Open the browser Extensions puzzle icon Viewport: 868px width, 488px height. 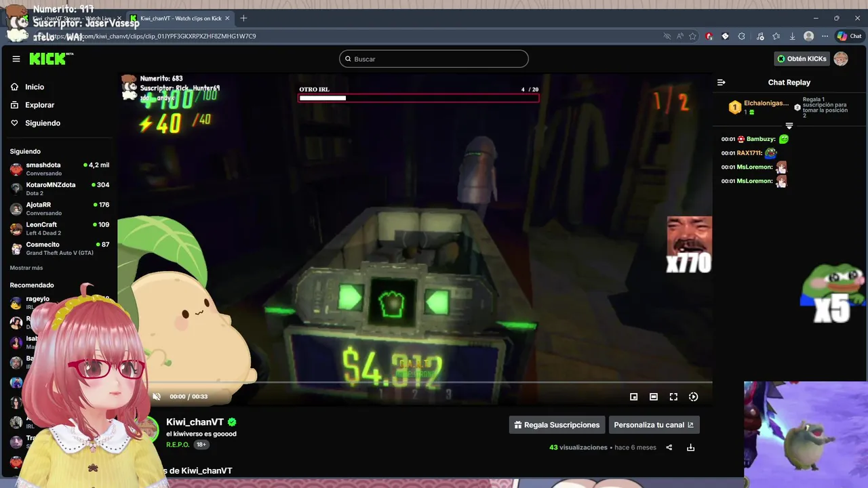coord(742,37)
